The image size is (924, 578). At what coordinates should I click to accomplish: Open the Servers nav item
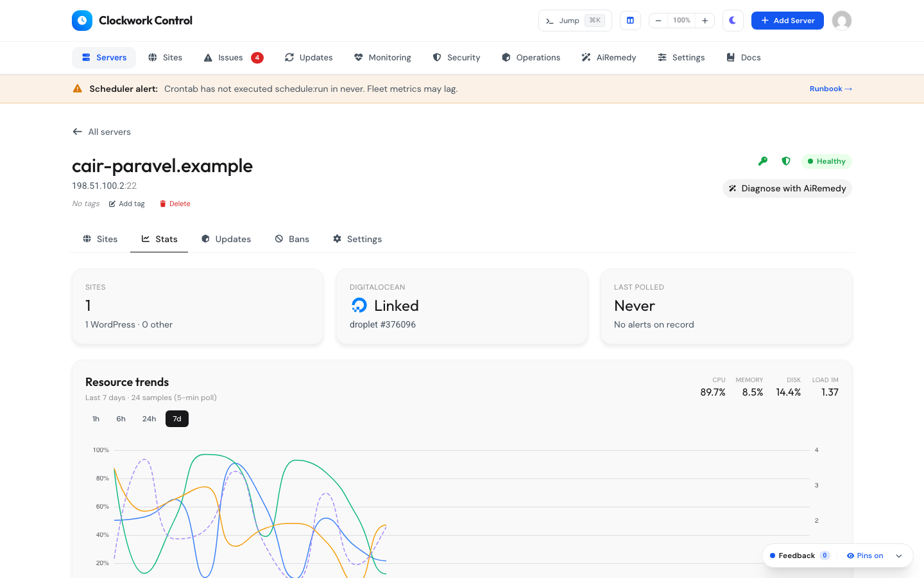[104, 58]
